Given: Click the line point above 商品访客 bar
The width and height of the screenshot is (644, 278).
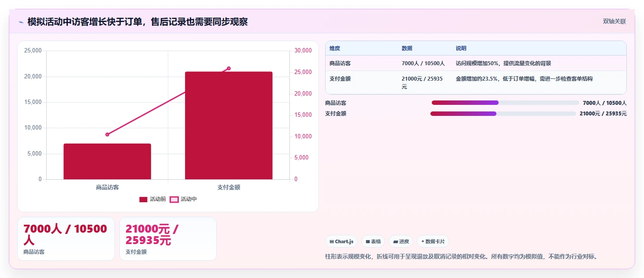Looking at the screenshot, I should (x=107, y=134).
